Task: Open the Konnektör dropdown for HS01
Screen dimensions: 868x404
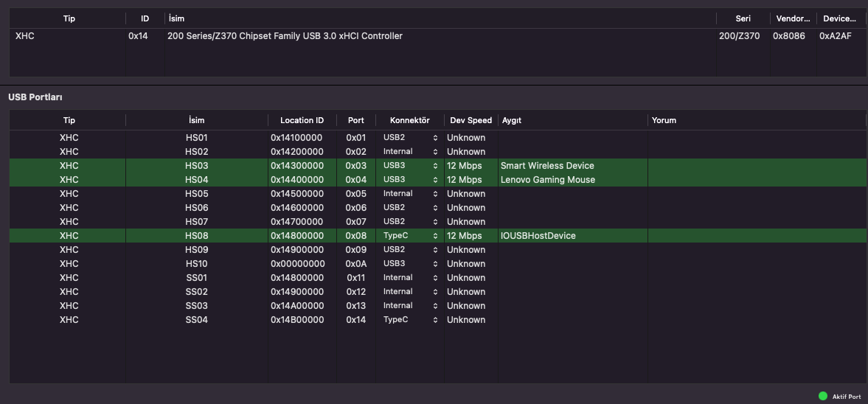Action: pyautogui.click(x=410, y=138)
